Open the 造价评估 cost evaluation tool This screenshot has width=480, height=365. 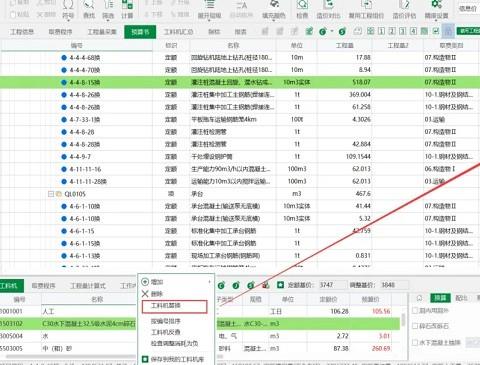point(404,9)
